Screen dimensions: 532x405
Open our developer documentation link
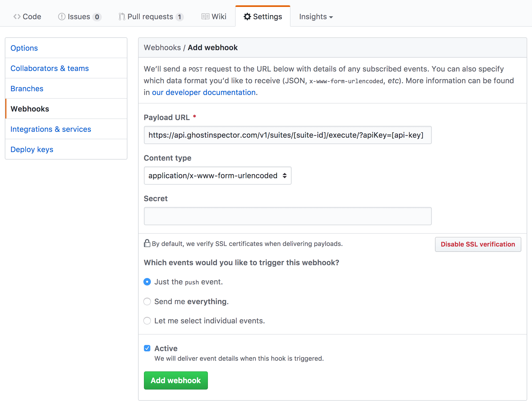[203, 92]
